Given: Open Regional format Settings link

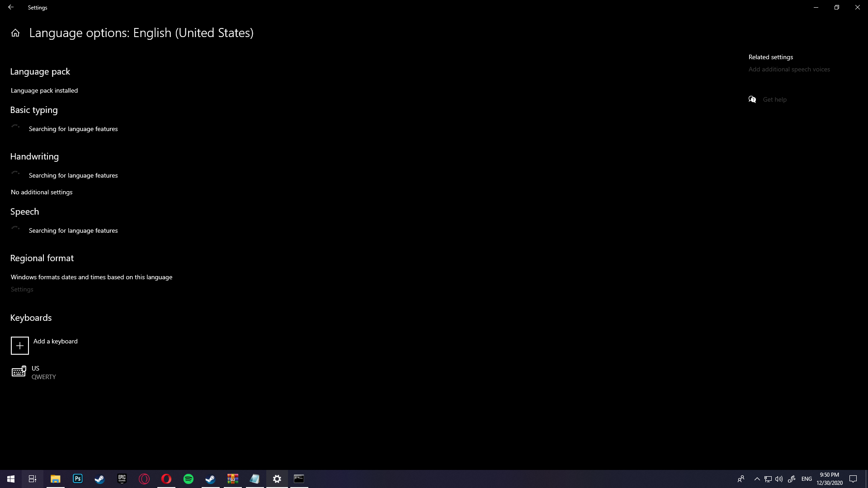Looking at the screenshot, I should click(x=22, y=289).
